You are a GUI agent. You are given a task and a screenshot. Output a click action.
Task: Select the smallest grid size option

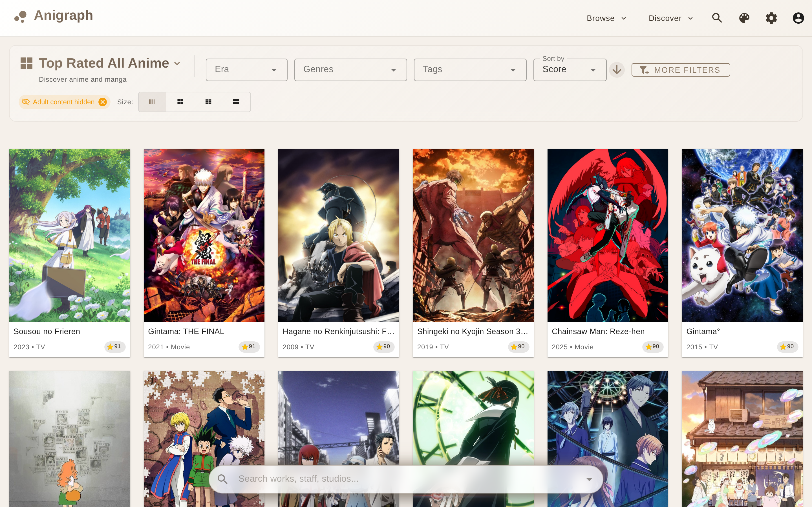tap(152, 102)
